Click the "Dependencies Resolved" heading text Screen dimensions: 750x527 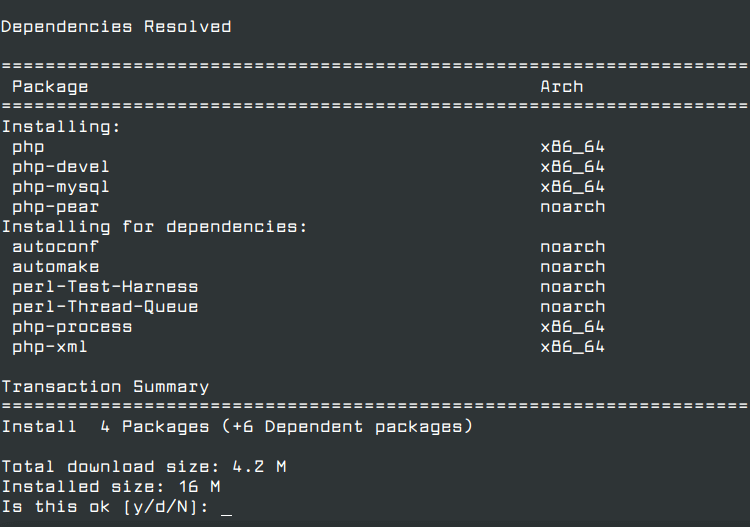coord(116,27)
